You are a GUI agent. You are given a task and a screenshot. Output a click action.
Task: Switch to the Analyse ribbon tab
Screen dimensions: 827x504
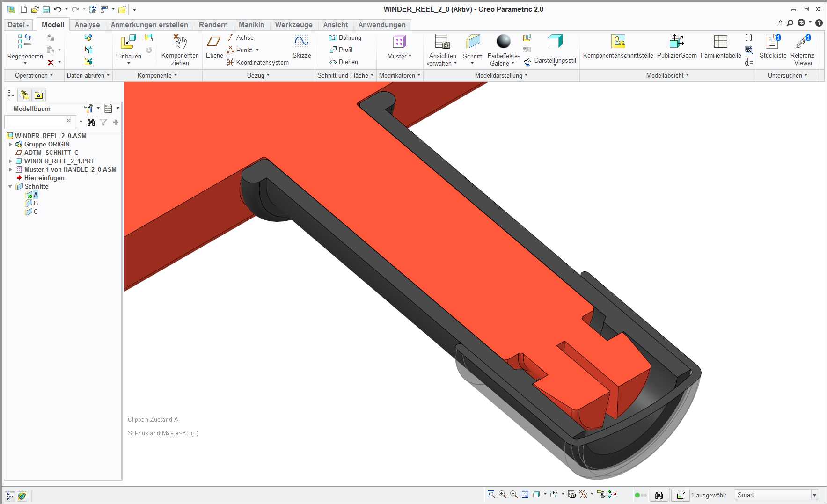pyautogui.click(x=87, y=25)
